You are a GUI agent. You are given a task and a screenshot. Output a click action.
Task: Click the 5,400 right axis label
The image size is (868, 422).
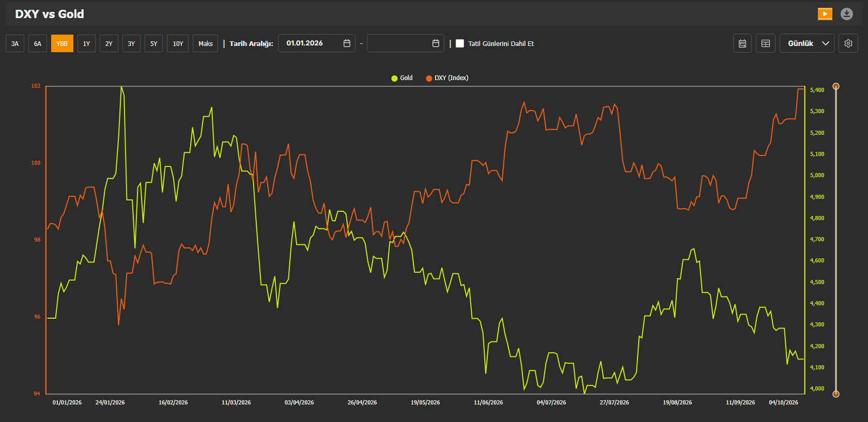point(817,90)
